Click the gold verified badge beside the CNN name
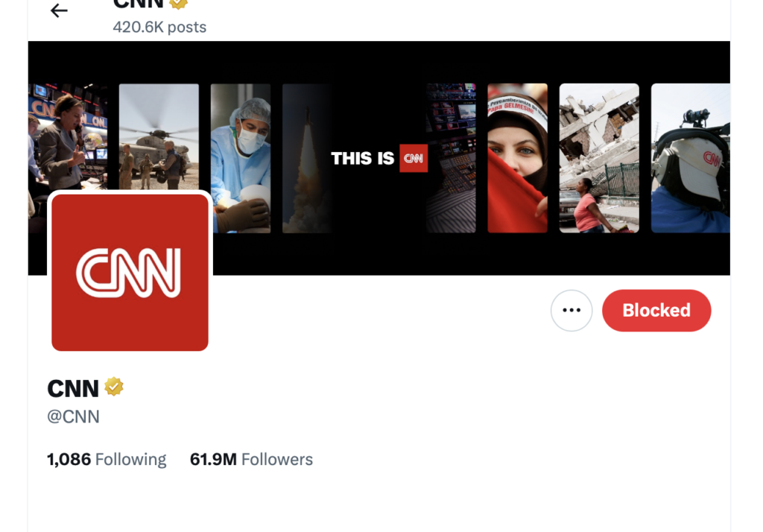The image size is (763, 532). click(114, 387)
